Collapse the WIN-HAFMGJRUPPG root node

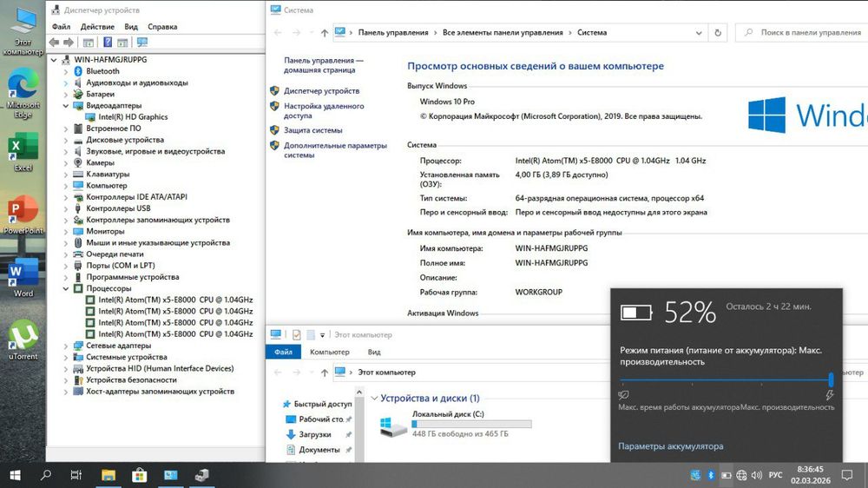[x=54, y=60]
